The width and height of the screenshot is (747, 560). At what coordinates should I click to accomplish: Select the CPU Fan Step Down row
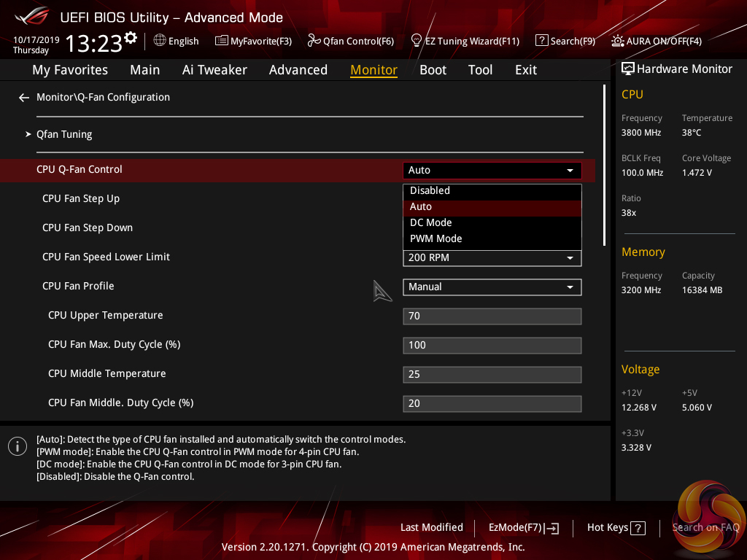click(x=88, y=227)
